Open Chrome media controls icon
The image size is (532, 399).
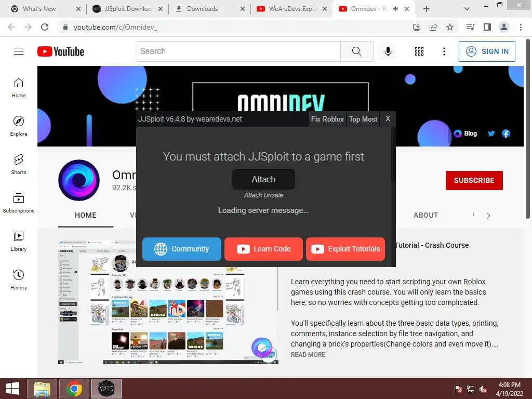[x=470, y=27]
